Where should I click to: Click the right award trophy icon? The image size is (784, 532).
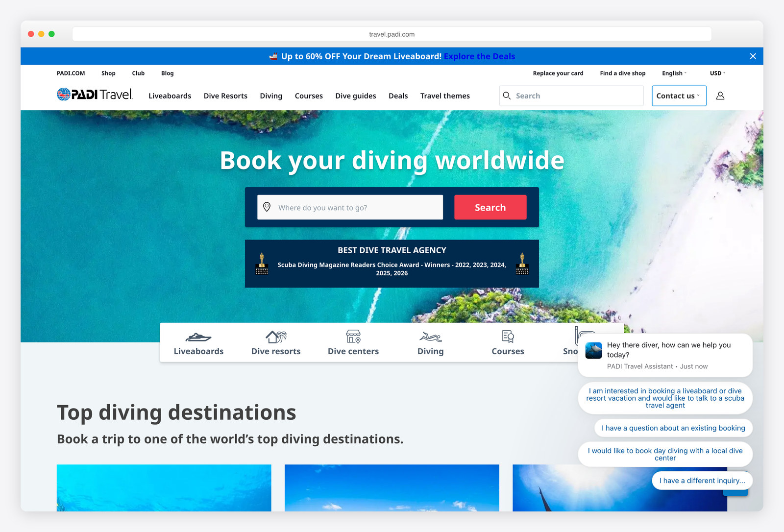pos(522,264)
